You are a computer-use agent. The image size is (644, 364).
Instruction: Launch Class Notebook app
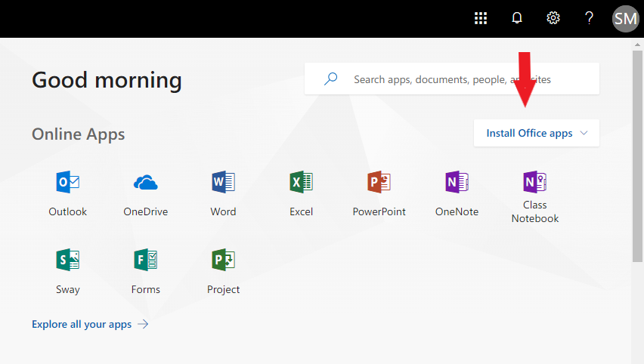(x=534, y=183)
